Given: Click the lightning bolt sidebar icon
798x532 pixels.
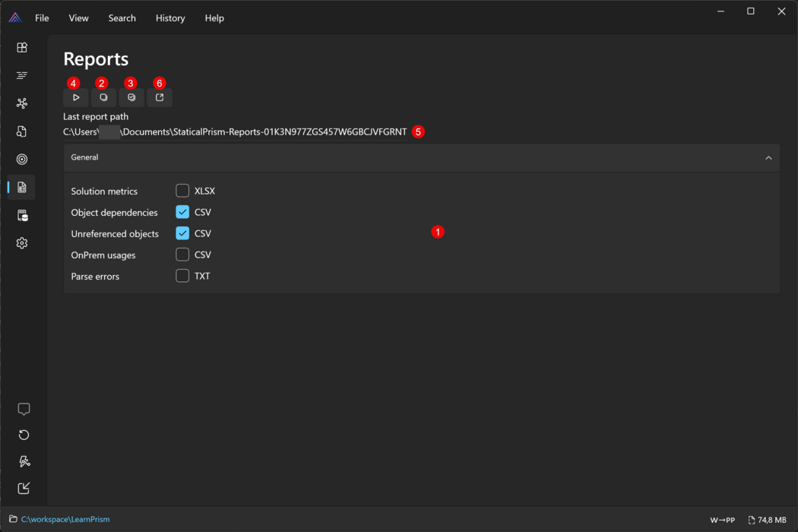Looking at the screenshot, I should pos(24,461).
